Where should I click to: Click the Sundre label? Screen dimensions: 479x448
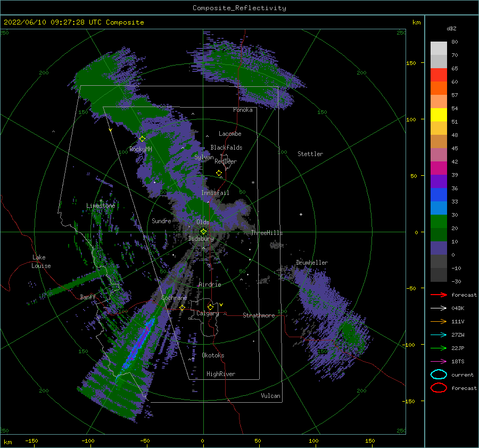[161, 221]
